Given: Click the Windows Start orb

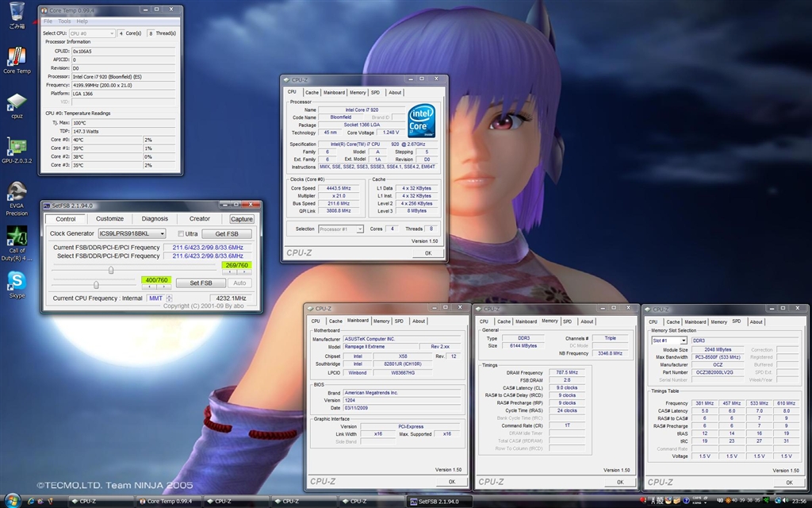Looking at the screenshot, I should (x=11, y=501).
